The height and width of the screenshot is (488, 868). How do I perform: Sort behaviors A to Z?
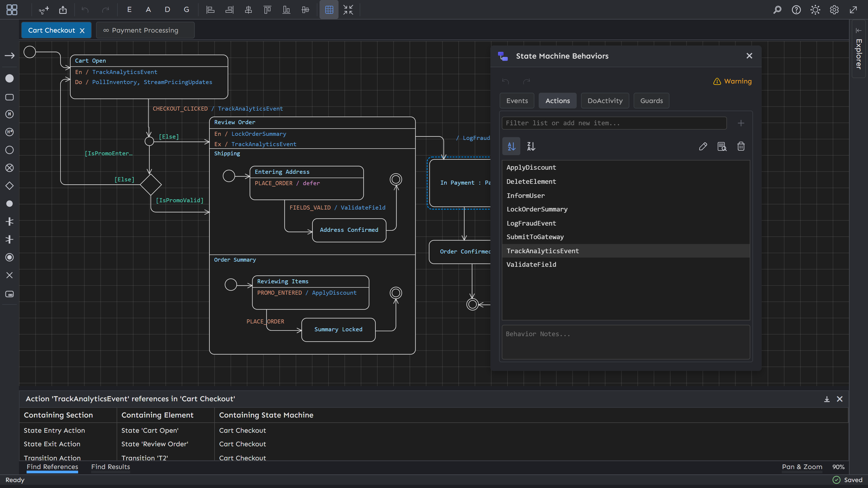pyautogui.click(x=511, y=146)
